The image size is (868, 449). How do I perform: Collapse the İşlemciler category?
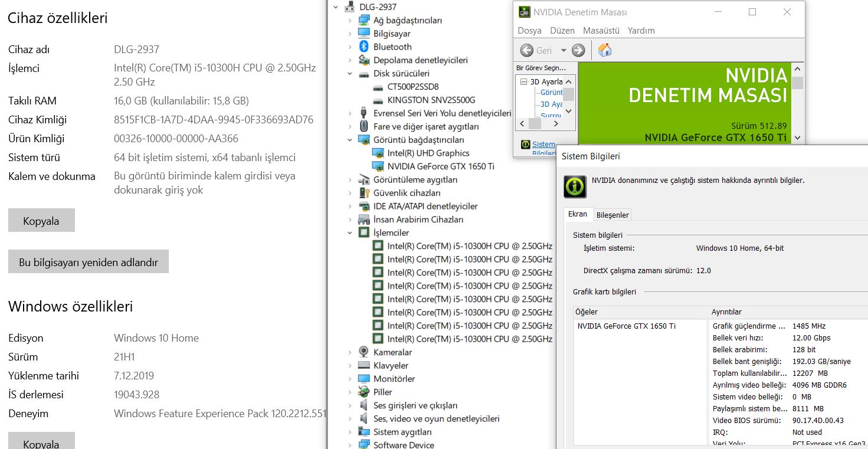tap(350, 233)
